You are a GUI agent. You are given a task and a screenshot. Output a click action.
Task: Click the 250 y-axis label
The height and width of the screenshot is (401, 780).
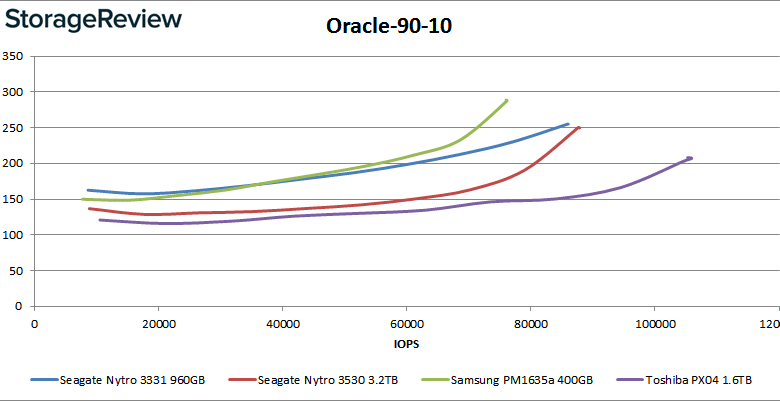12,128
